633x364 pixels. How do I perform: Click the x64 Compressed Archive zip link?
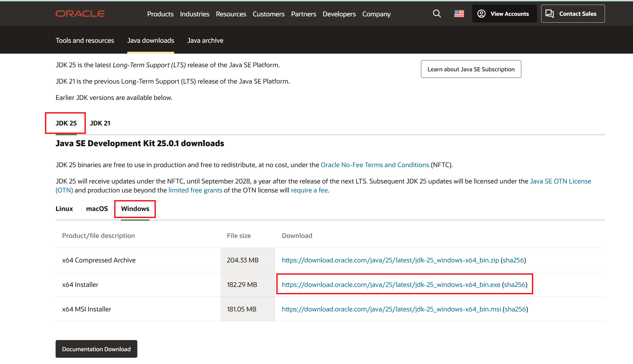click(x=390, y=260)
